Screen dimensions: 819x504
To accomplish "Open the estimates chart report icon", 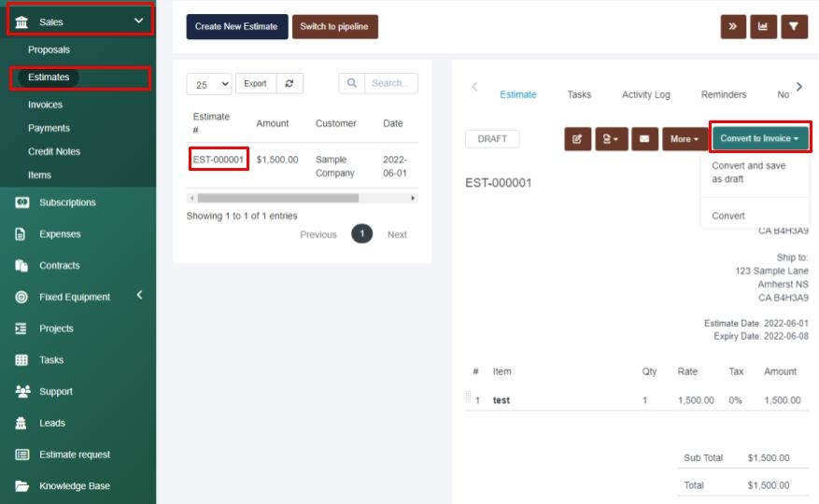I will pos(764,27).
